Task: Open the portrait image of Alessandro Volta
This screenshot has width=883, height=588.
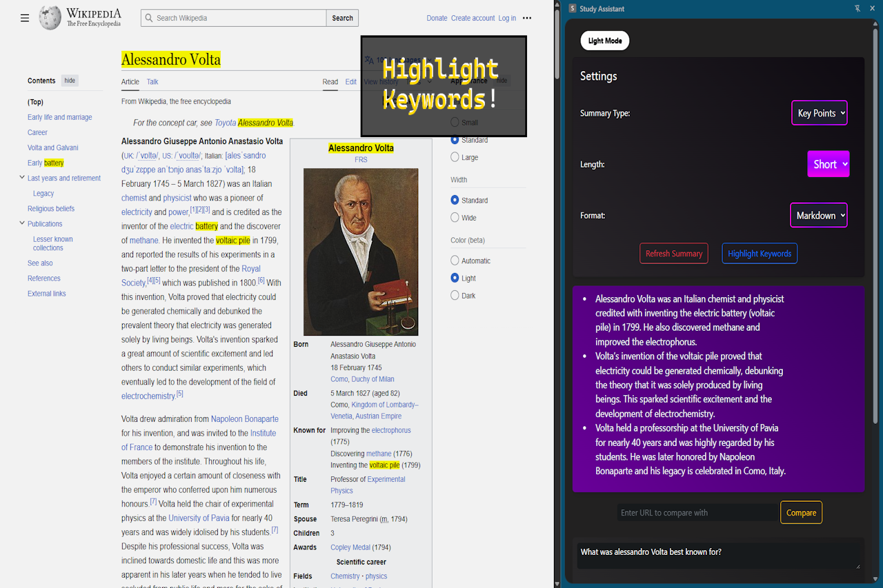Action: point(361,252)
